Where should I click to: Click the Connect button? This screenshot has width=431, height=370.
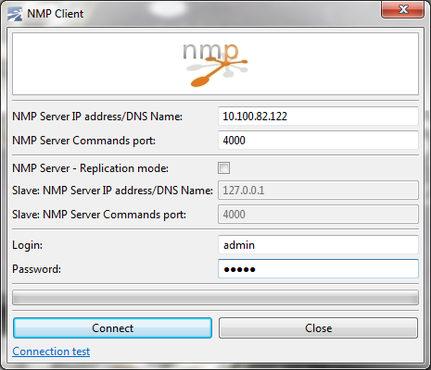pyautogui.click(x=113, y=328)
